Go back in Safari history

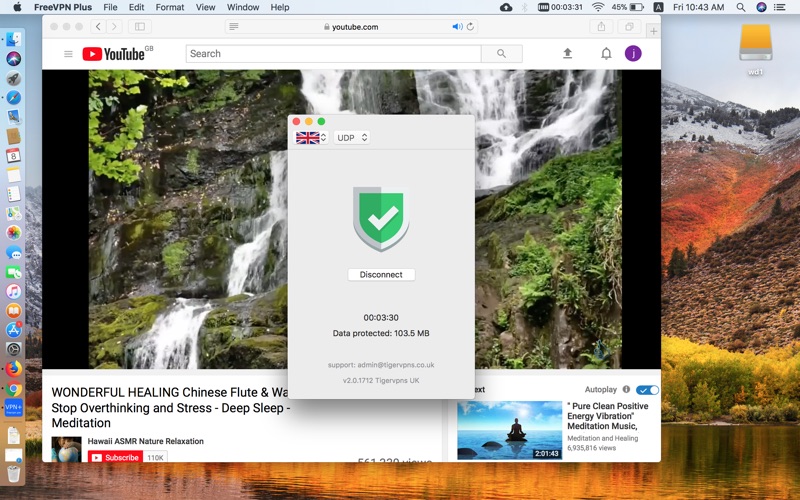pos(98,27)
